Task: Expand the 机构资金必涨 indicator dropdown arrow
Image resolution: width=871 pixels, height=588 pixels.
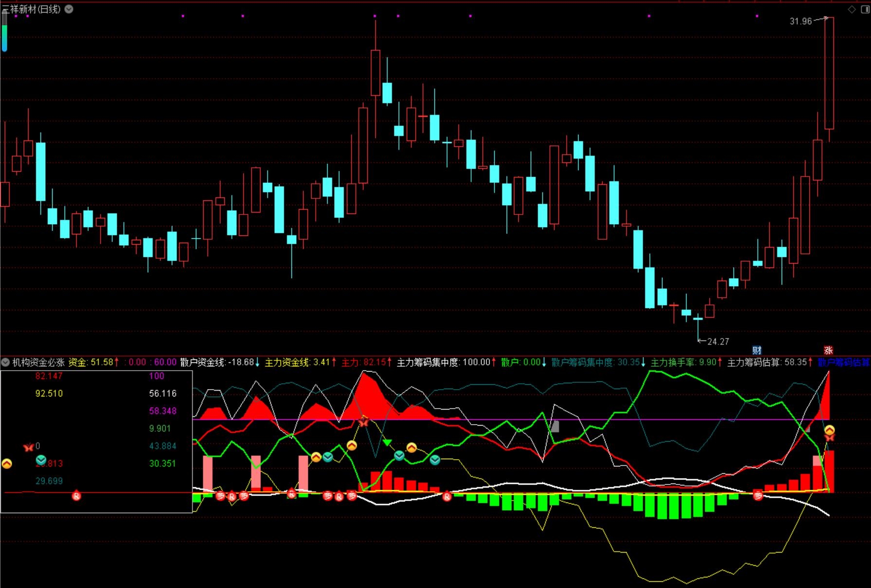Action: point(5,362)
